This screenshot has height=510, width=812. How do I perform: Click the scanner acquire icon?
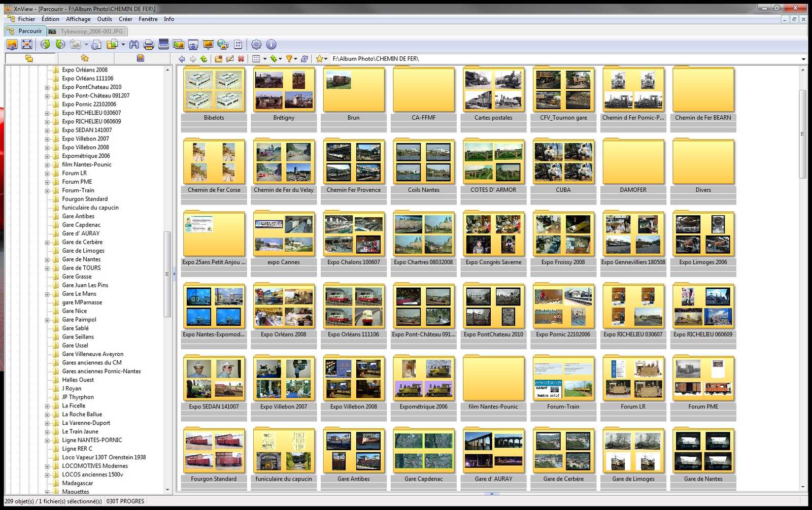163,45
